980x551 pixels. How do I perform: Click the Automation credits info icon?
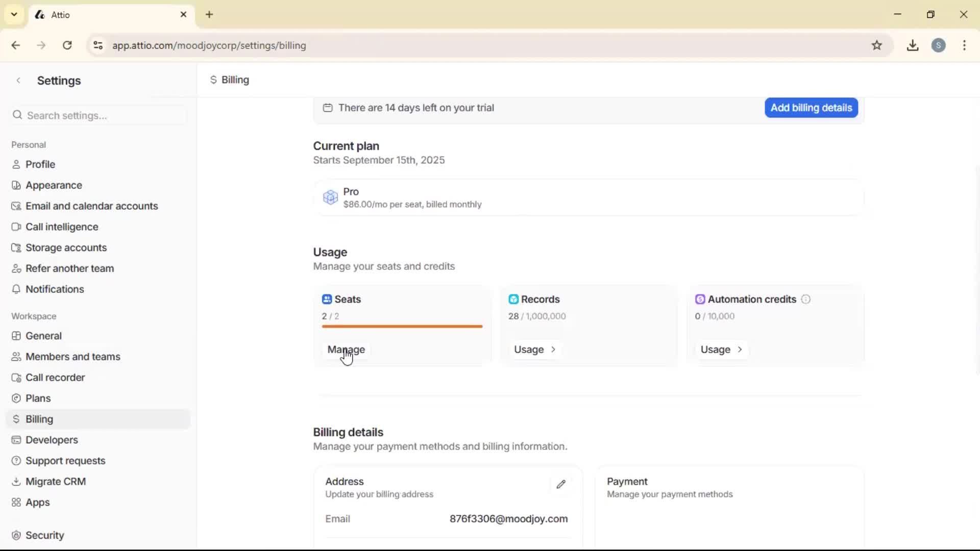[x=805, y=299]
